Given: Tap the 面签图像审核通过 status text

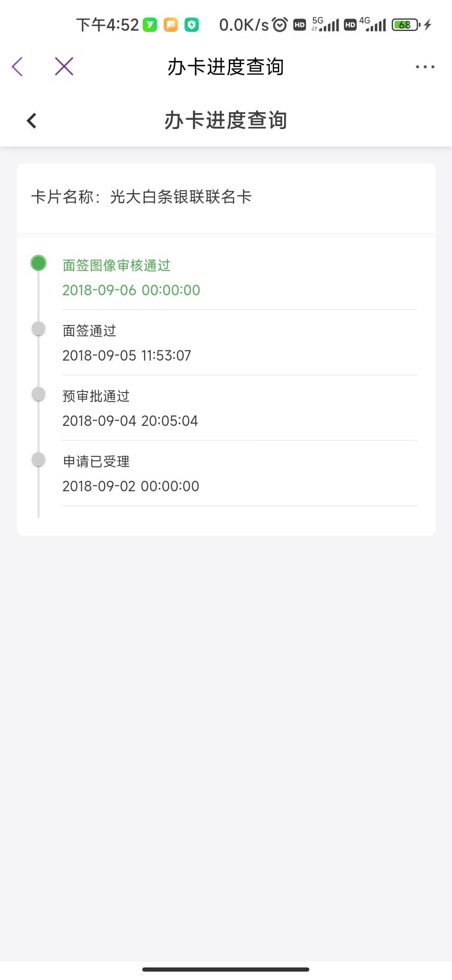Looking at the screenshot, I should 117,265.
